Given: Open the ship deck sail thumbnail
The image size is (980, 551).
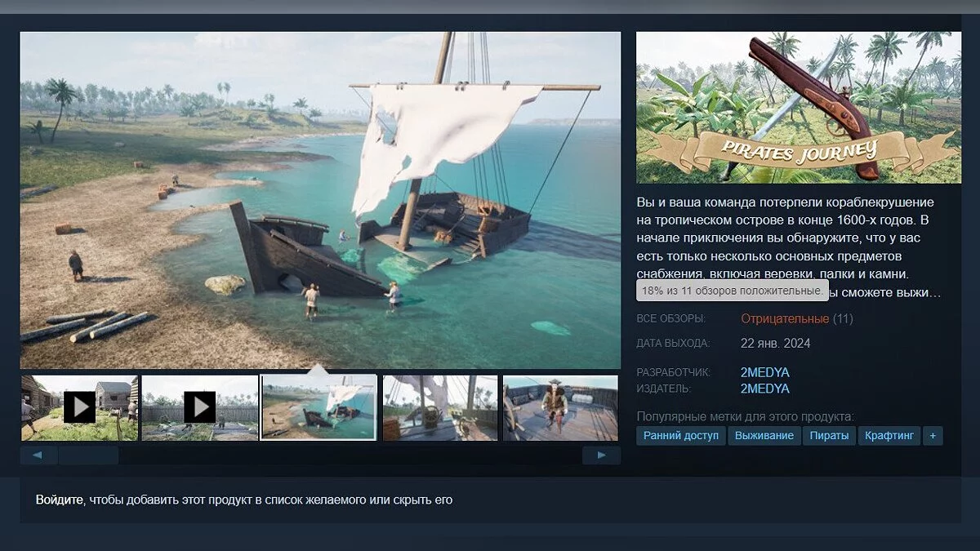Looking at the screenshot, I should point(440,407).
